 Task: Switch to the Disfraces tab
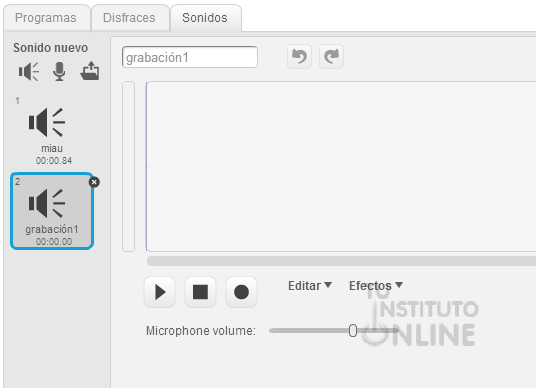129,18
